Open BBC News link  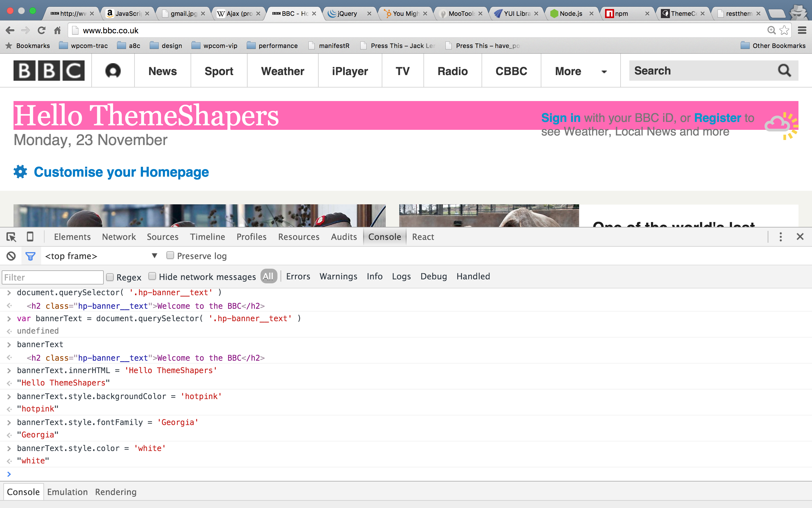163,71
